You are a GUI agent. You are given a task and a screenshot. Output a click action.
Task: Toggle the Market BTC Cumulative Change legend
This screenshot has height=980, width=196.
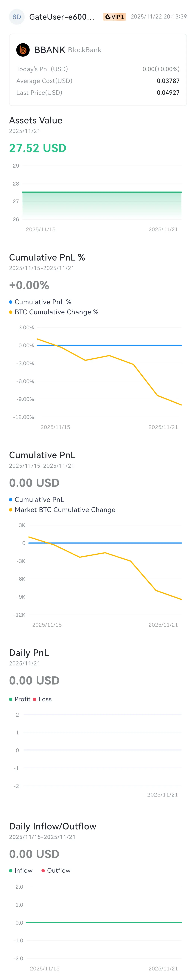(62, 509)
